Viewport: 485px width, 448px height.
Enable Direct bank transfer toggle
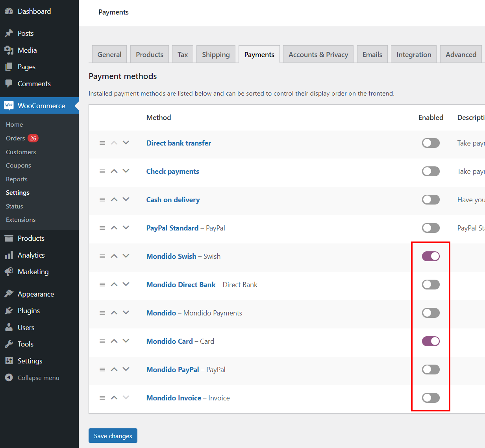coord(431,143)
